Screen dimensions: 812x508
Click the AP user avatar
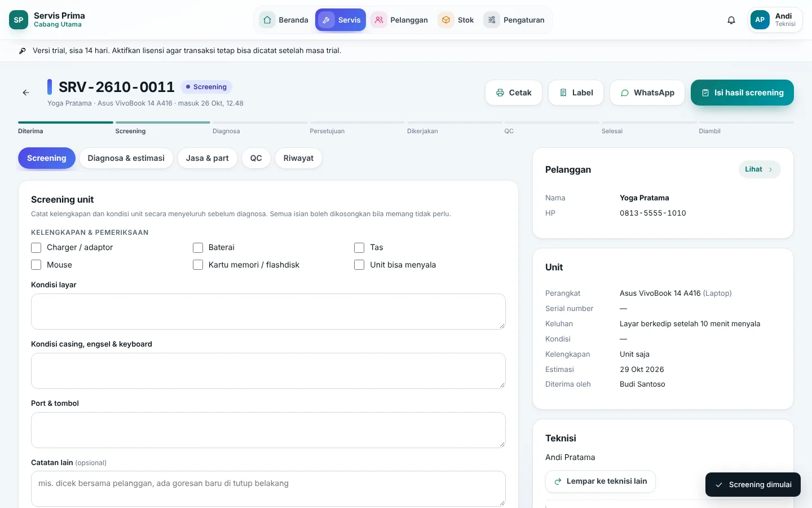coord(760,20)
